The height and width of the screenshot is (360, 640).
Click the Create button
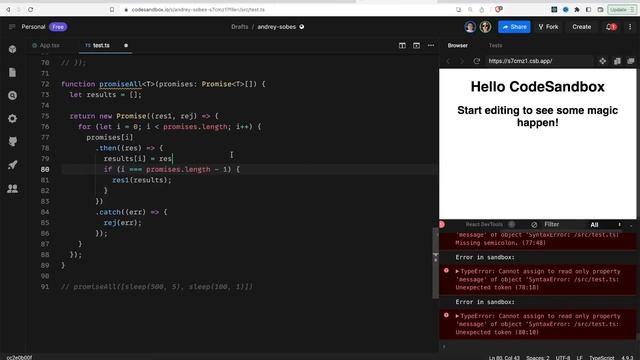point(581,27)
